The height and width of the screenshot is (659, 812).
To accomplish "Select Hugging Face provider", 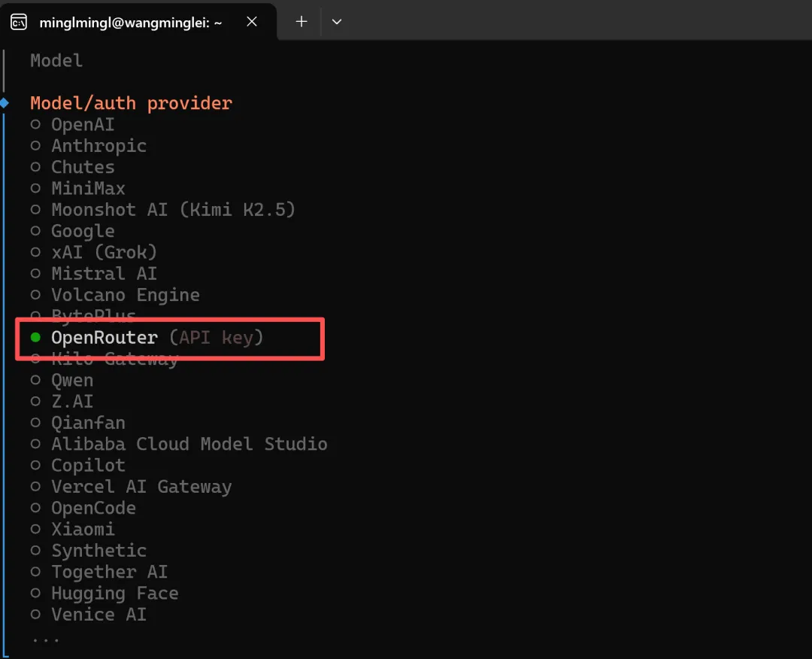I will pyautogui.click(x=104, y=594).
